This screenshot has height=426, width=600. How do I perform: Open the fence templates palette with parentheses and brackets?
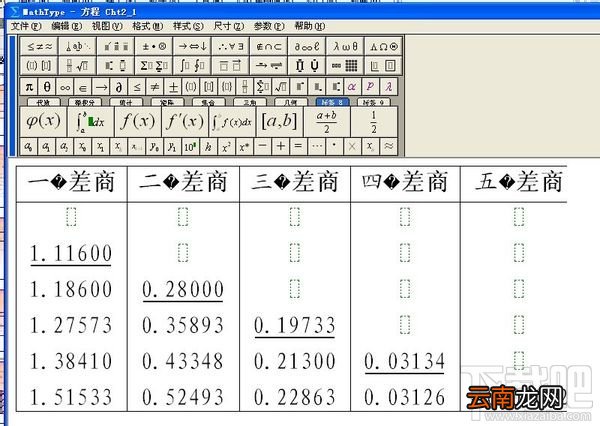click(39, 65)
